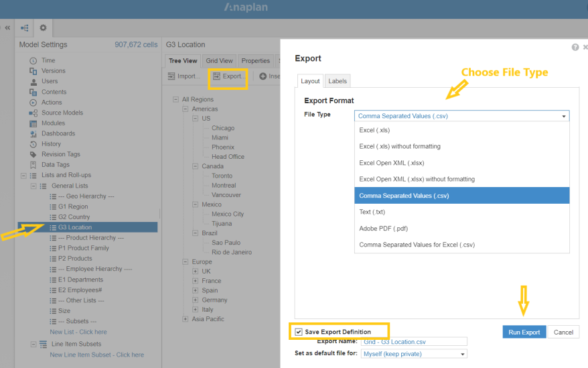Screen dimensions: 588x368
Task: Toggle Save Export Definition checkbox
Action: point(299,332)
